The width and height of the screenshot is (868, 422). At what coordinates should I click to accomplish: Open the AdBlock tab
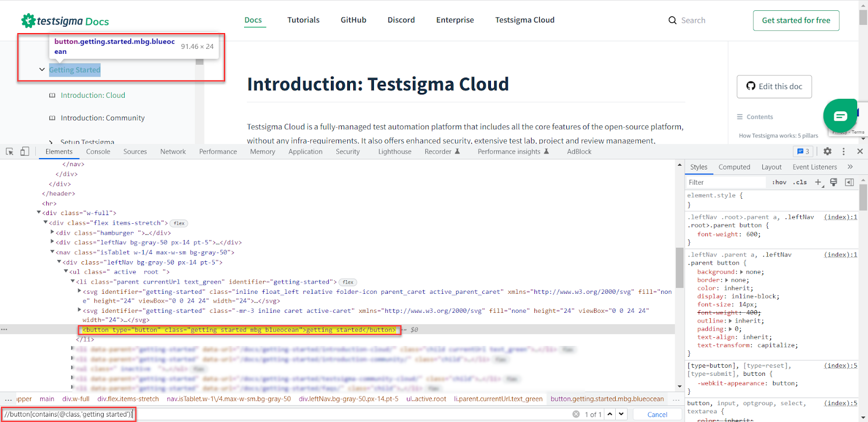coord(579,152)
